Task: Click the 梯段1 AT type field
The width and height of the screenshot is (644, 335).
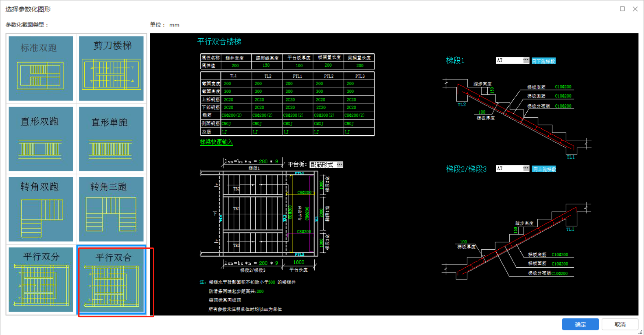Action: click(x=509, y=60)
